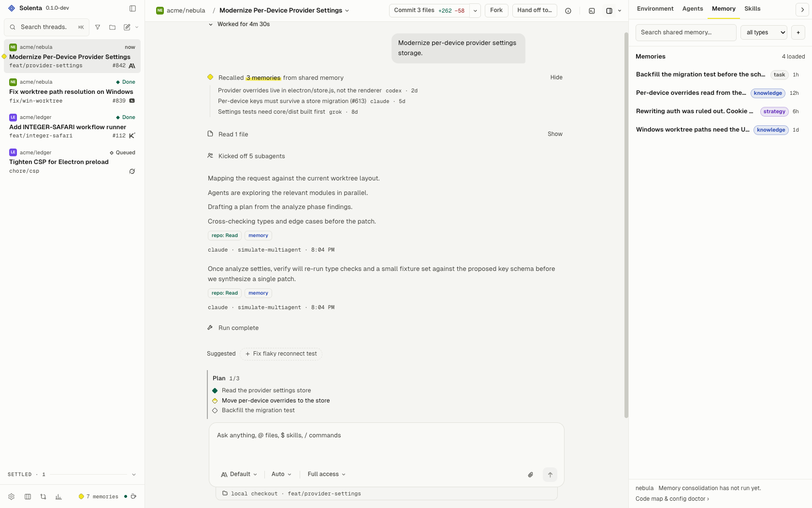The width and height of the screenshot is (812, 508).
Task: Collapse the right panel arrow button
Action: pyautogui.click(x=802, y=10)
